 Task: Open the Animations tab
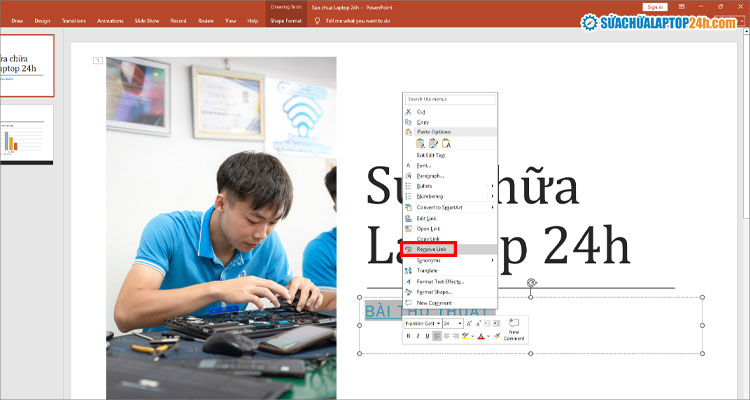click(110, 21)
